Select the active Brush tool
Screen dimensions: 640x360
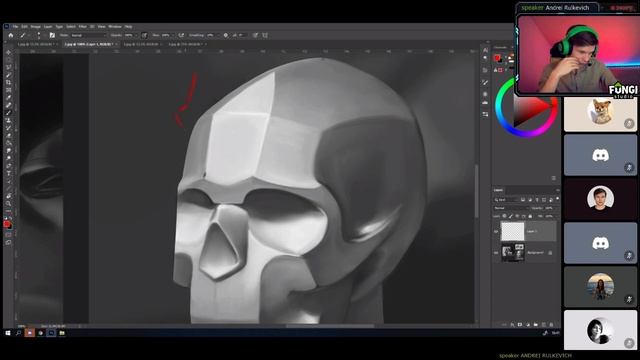pyautogui.click(x=8, y=112)
